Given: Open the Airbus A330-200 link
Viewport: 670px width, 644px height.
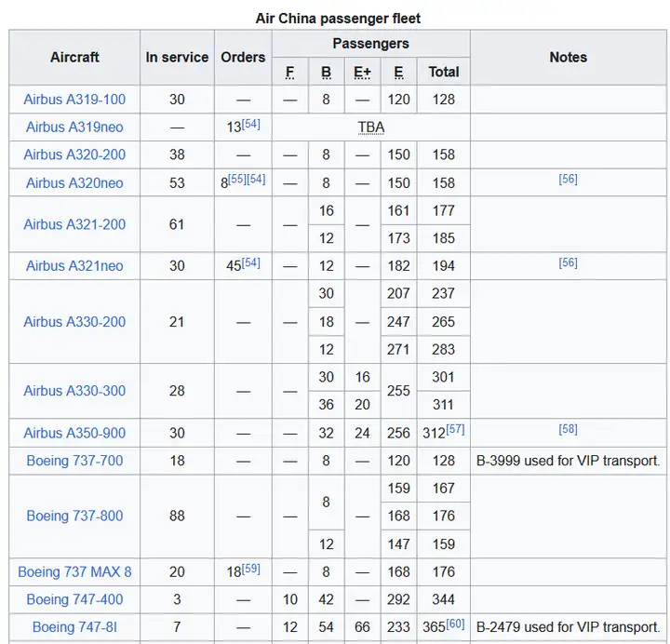Looking at the screenshot, I should 74,321.
